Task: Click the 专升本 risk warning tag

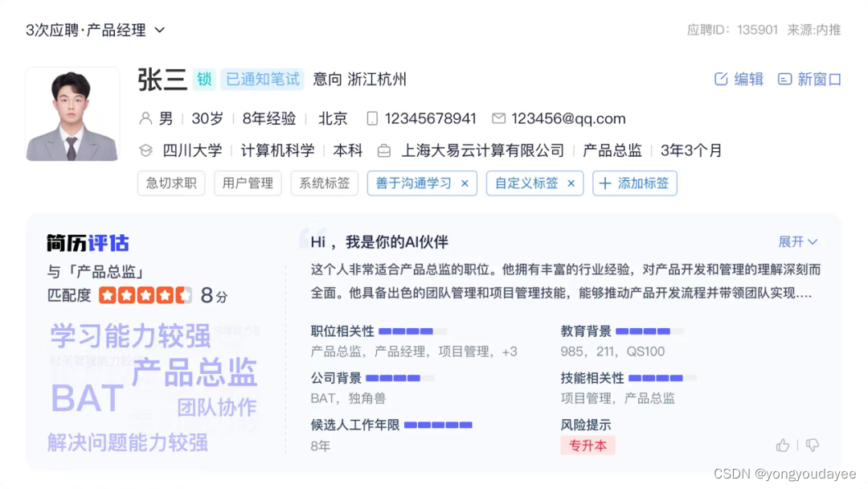Action: [x=588, y=446]
